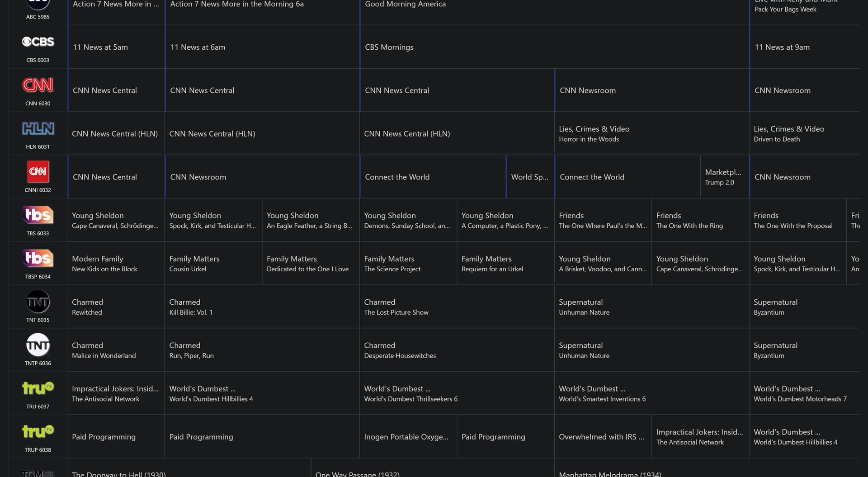Image resolution: width=868 pixels, height=477 pixels.
Task: Select World's Dumbest Thrillseekers 6
Action: tap(457, 393)
